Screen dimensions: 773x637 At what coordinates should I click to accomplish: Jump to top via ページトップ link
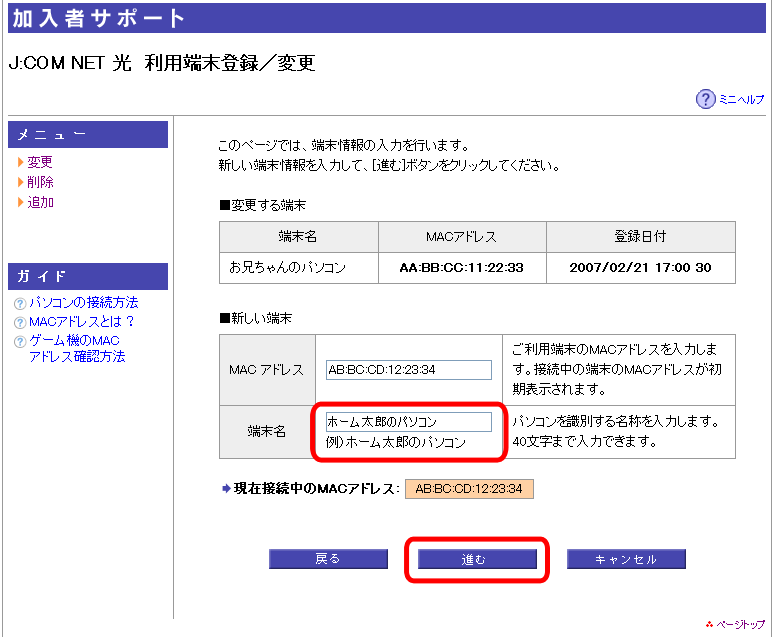coord(740,625)
